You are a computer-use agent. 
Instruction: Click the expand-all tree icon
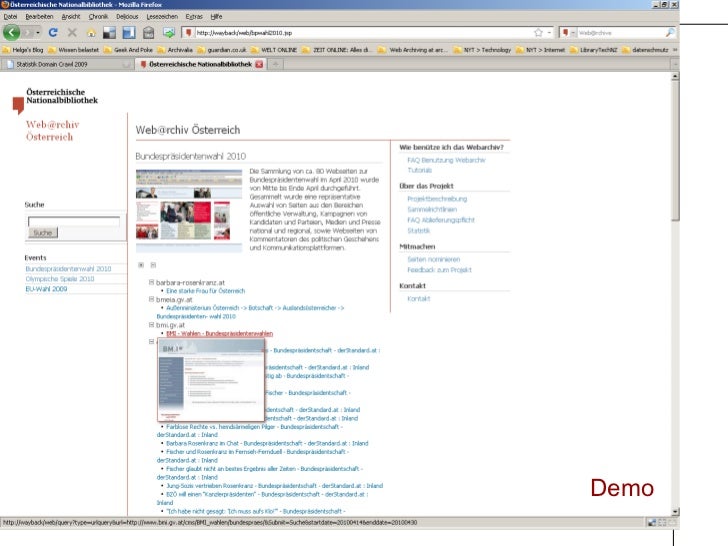pos(141,265)
